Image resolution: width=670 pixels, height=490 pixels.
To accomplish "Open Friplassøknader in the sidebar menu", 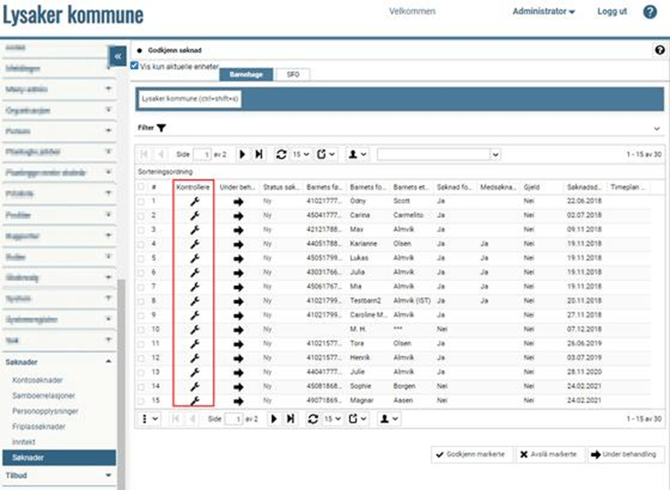I will click(42, 425).
